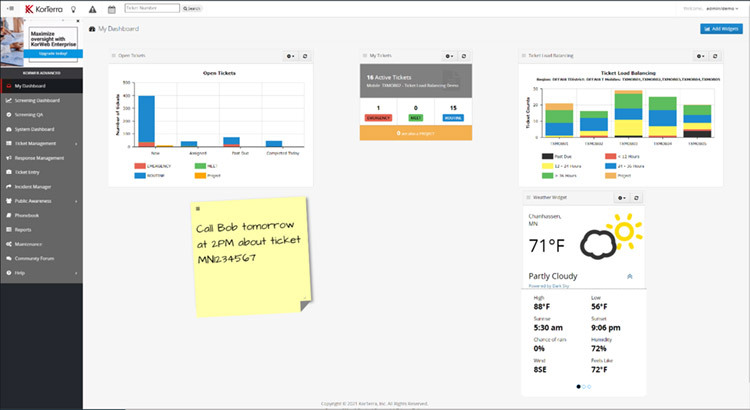Toggle the sidebar with hamburger menu icon

[9, 8]
